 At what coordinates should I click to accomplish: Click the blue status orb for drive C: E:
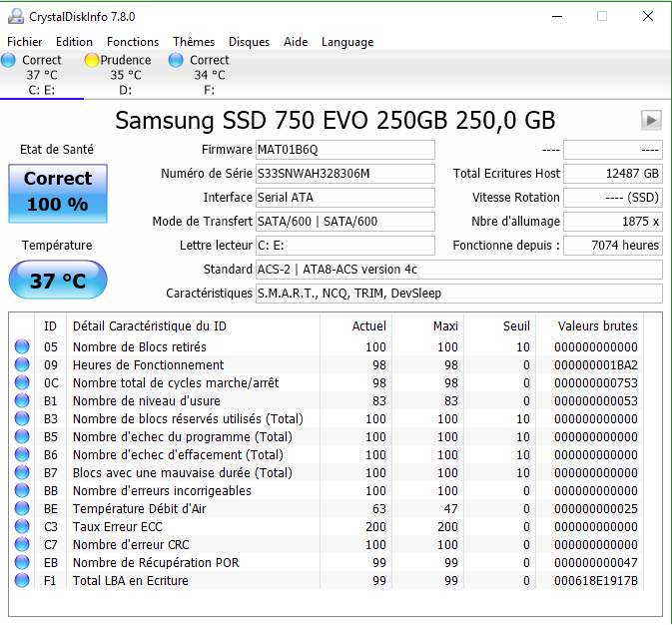pos(9,60)
